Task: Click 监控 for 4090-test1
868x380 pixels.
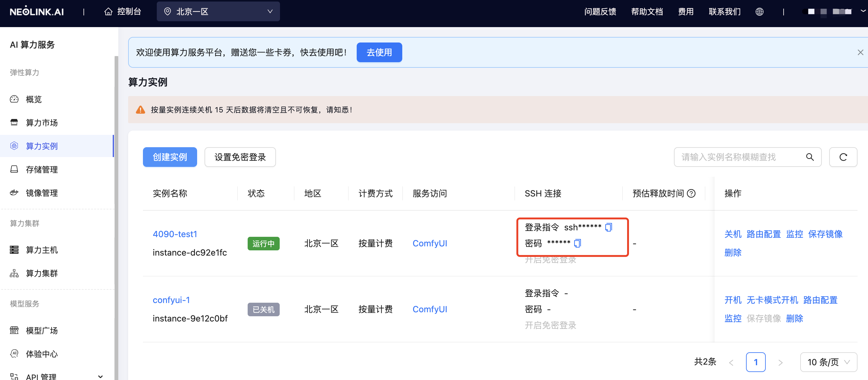Action: pos(795,234)
